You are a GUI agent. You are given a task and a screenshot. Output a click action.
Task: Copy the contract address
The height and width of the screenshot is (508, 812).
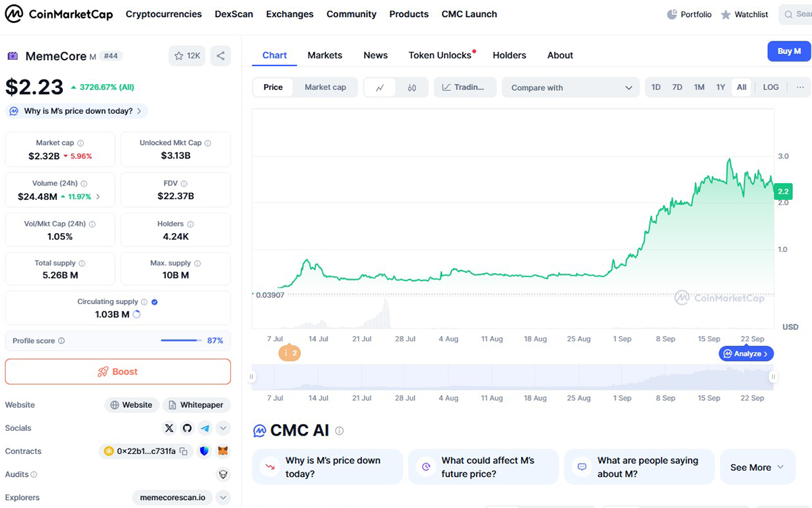coord(183,451)
